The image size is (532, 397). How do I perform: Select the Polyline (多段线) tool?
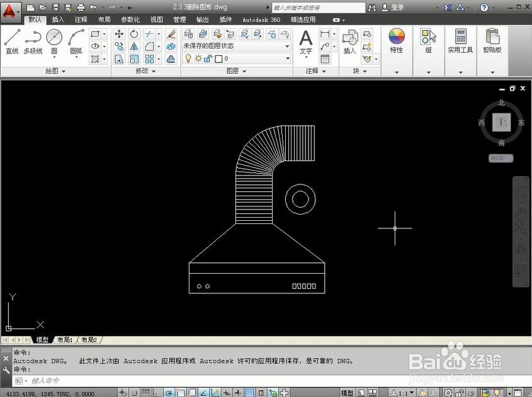pos(33,42)
